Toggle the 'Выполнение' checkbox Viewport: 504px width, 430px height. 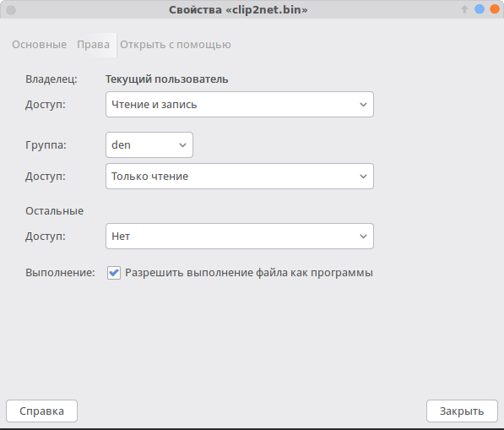click(114, 273)
